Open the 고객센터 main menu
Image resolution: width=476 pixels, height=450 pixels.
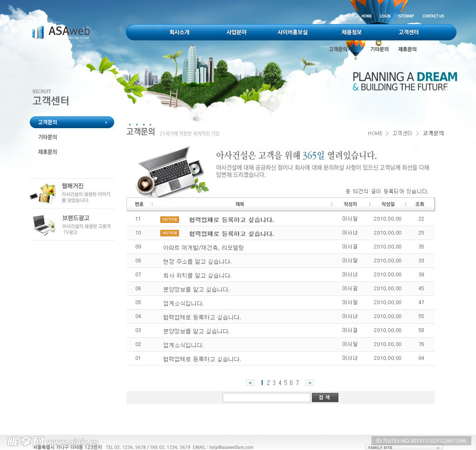pos(408,32)
